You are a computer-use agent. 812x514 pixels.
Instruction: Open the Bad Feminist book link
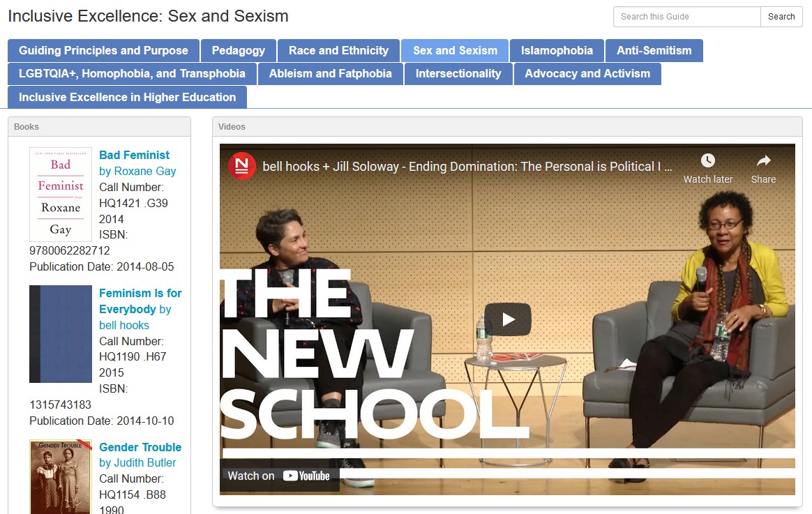click(134, 155)
